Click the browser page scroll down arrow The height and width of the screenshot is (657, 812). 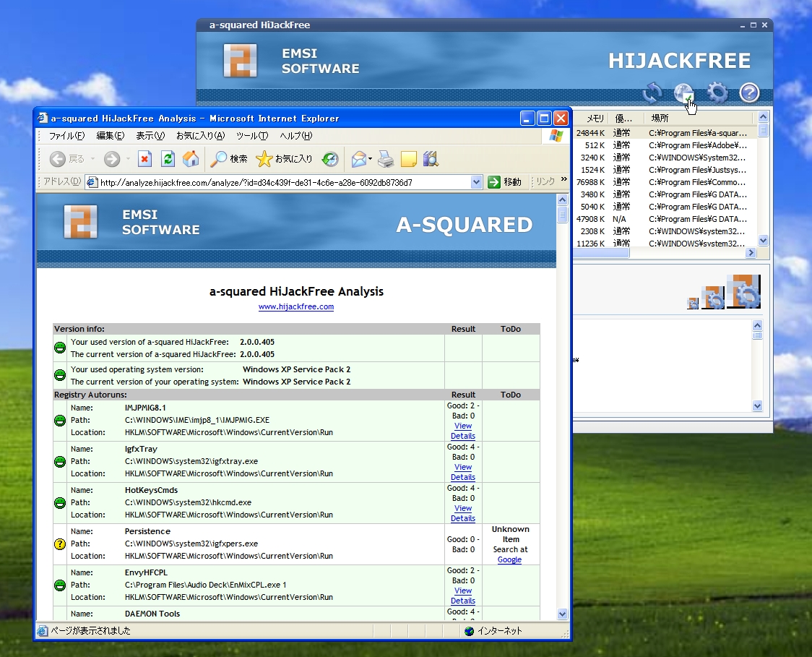click(563, 614)
